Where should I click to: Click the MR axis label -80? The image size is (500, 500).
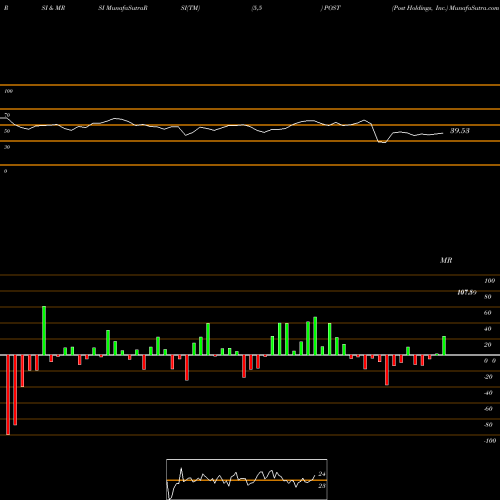(x=488, y=425)
